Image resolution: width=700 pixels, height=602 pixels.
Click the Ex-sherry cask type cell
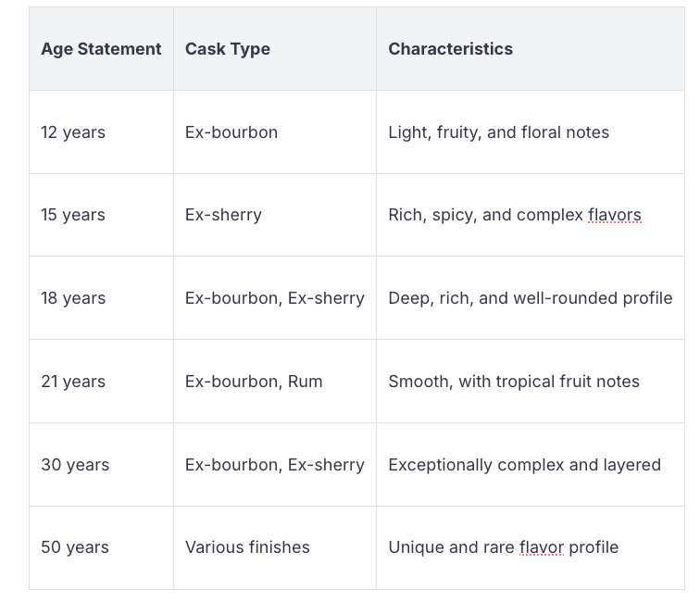click(223, 215)
